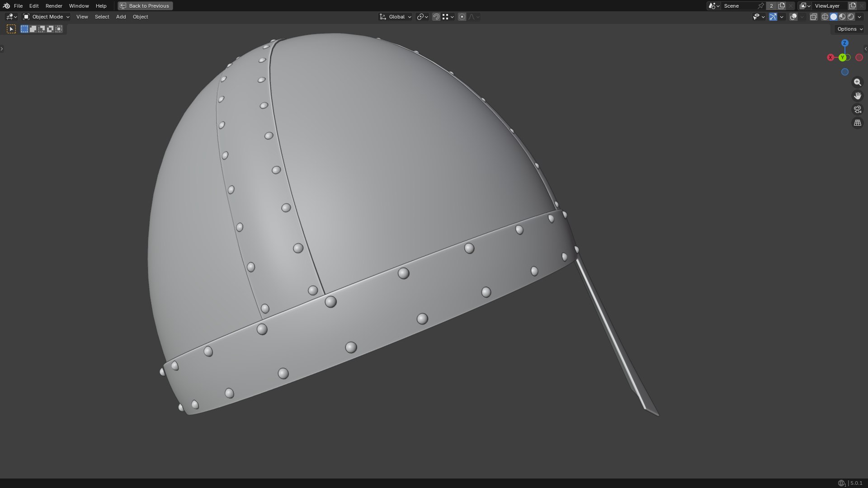Open the snapping options dropdown

(448, 17)
